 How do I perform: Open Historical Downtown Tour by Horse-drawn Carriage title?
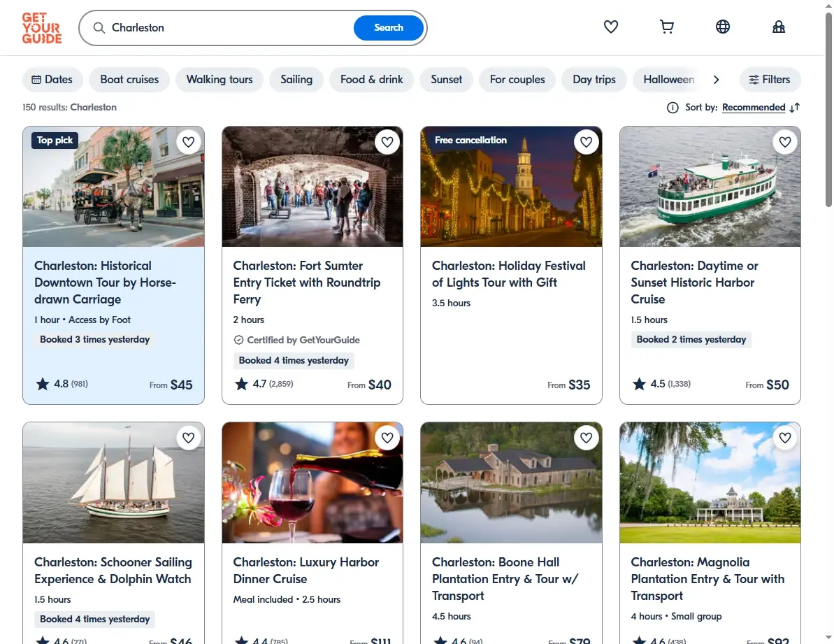click(106, 282)
